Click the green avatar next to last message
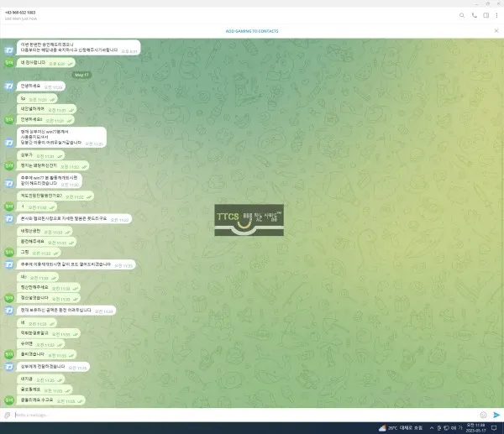The image size is (504, 434). (x=9, y=400)
